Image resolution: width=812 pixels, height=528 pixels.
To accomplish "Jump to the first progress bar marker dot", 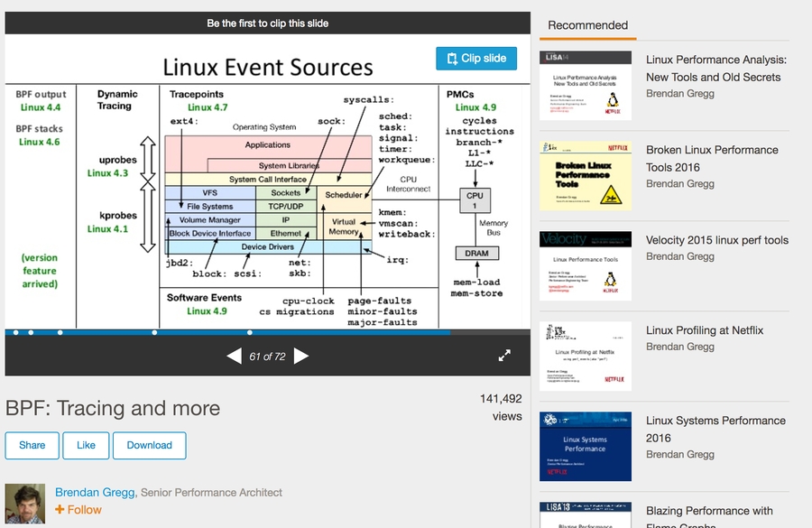I will point(15,333).
